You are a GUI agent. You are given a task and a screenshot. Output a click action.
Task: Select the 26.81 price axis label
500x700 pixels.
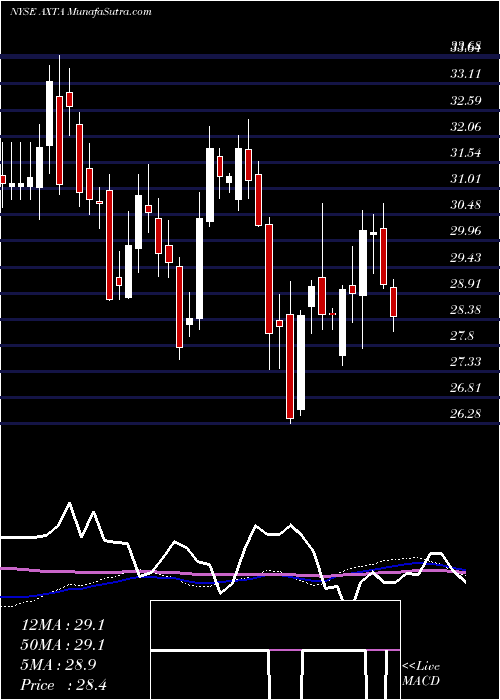(466, 388)
